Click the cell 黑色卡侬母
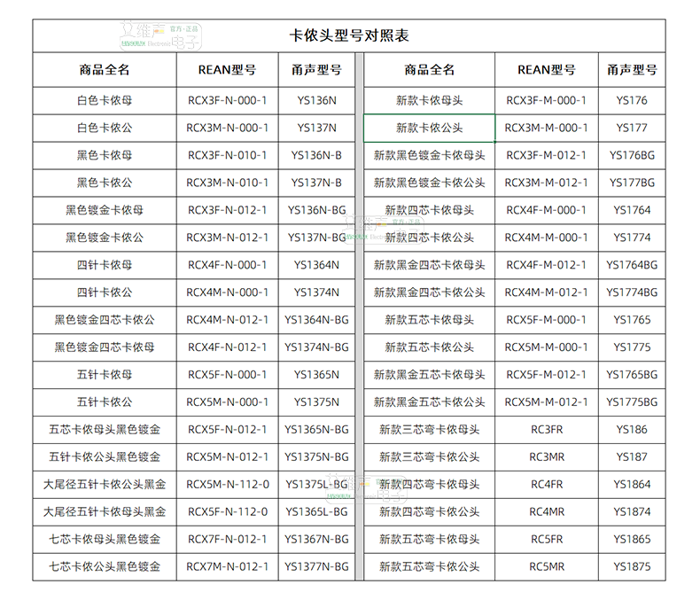The image size is (700, 600). [x=105, y=155]
